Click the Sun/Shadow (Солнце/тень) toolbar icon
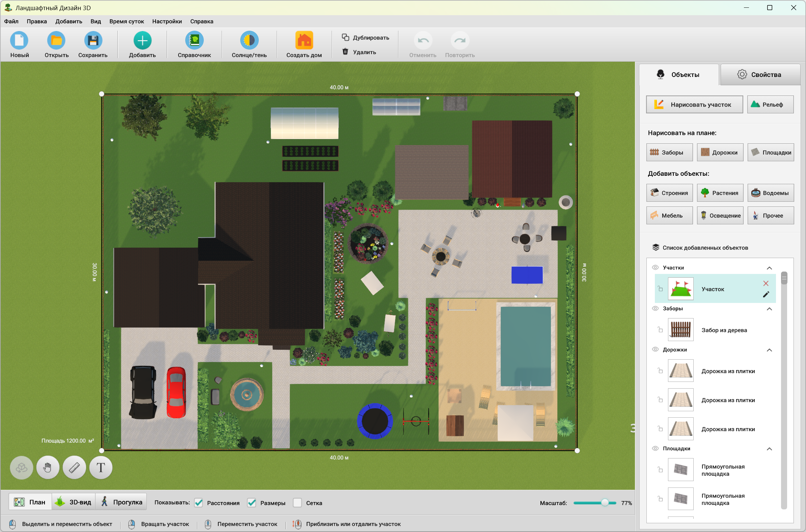 249,40
